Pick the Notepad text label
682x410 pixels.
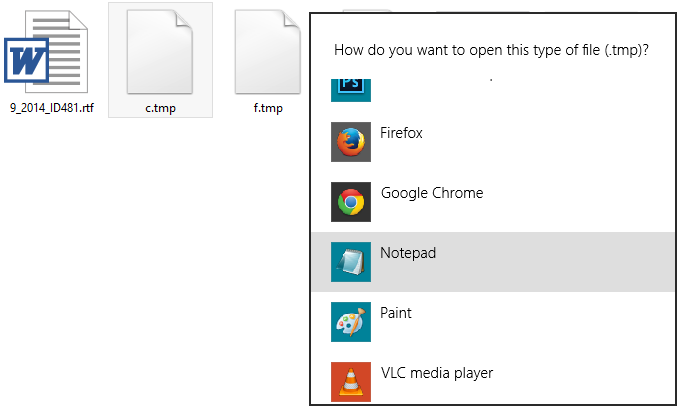[408, 253]
